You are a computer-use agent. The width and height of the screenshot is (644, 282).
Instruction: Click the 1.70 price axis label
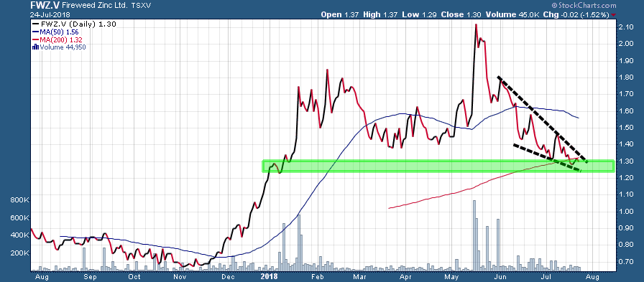coord(626,94)
